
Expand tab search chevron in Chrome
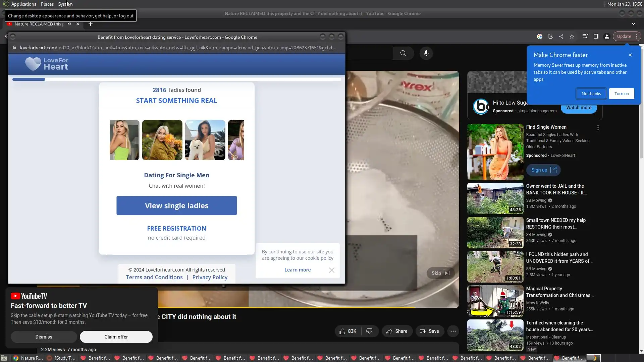click(x=633, y=24)
